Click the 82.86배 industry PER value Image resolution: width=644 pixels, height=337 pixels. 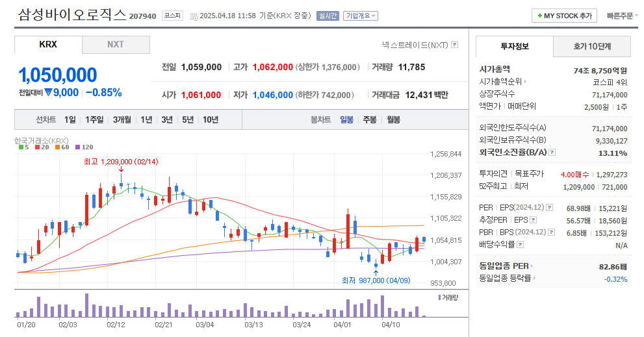tap(613, 267)
